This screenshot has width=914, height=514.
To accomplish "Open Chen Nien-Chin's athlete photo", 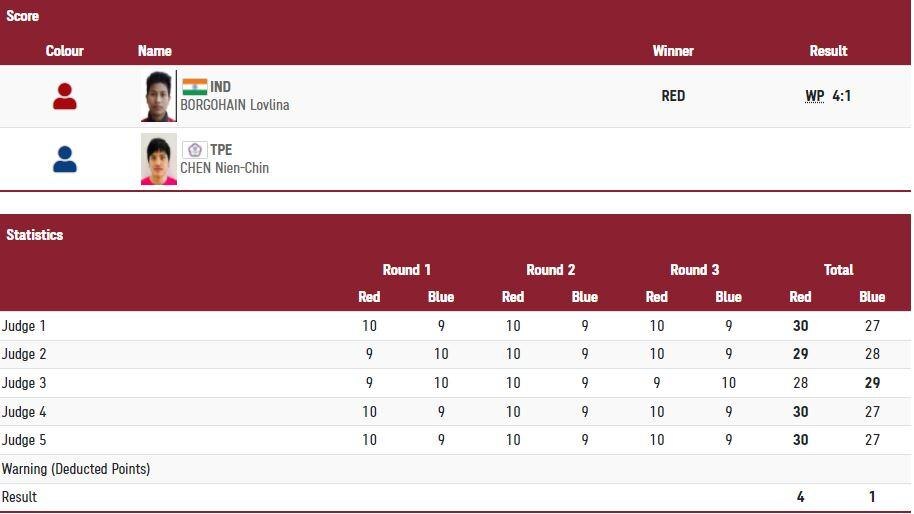I will (x=158, y=159).
